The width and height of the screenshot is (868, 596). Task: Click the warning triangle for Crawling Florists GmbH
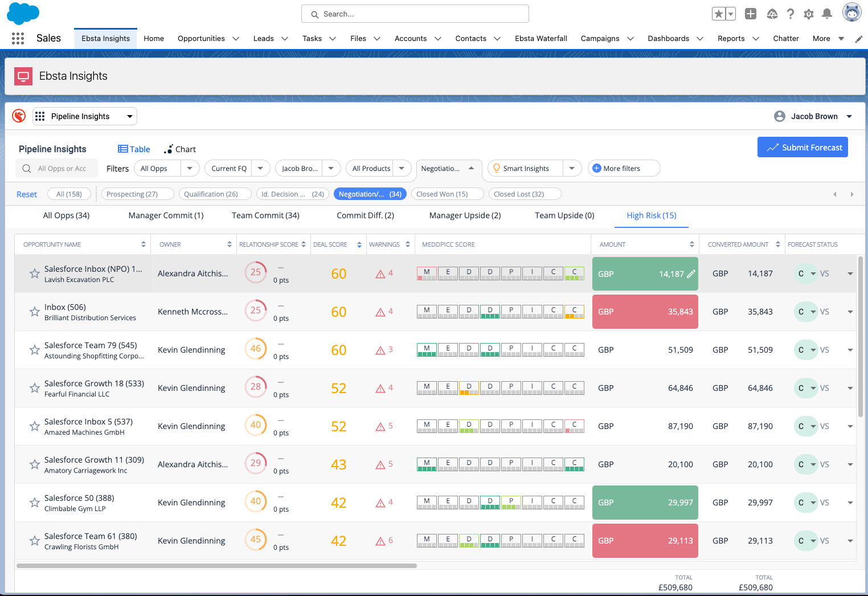pyautogui.click(x=380, y=541)
